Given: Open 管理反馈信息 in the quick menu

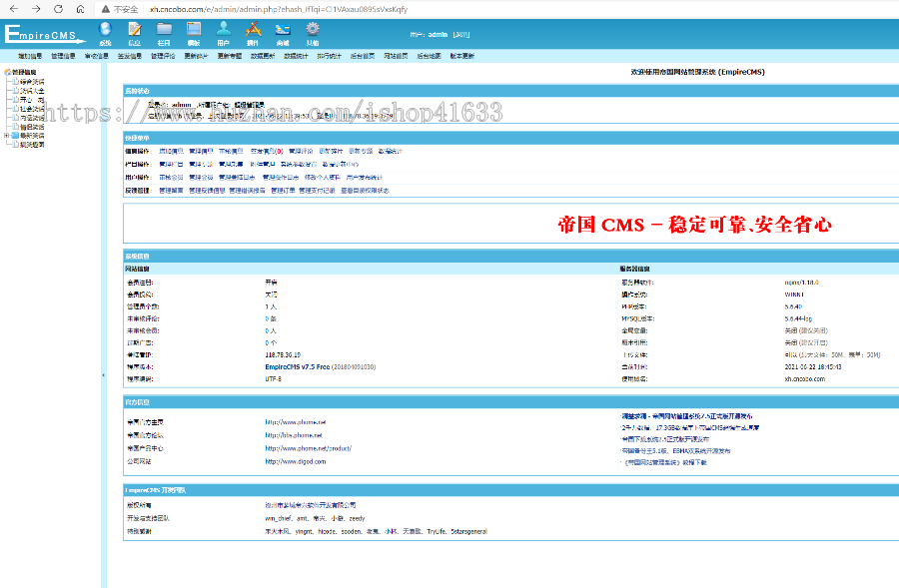Looking at the screenshot, I should (207, 191).
